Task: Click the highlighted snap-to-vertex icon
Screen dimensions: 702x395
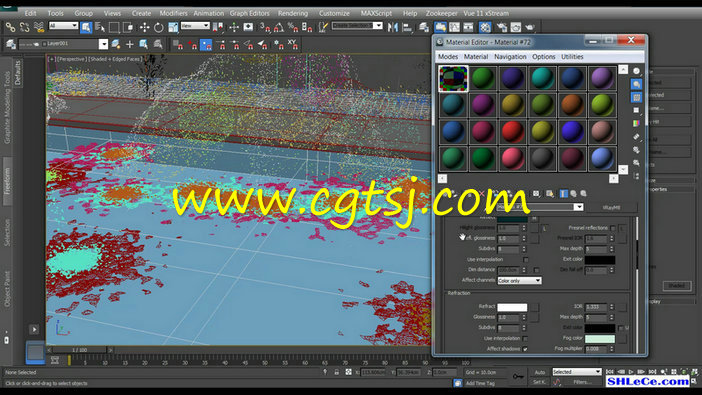Action: tap(206, 44)
